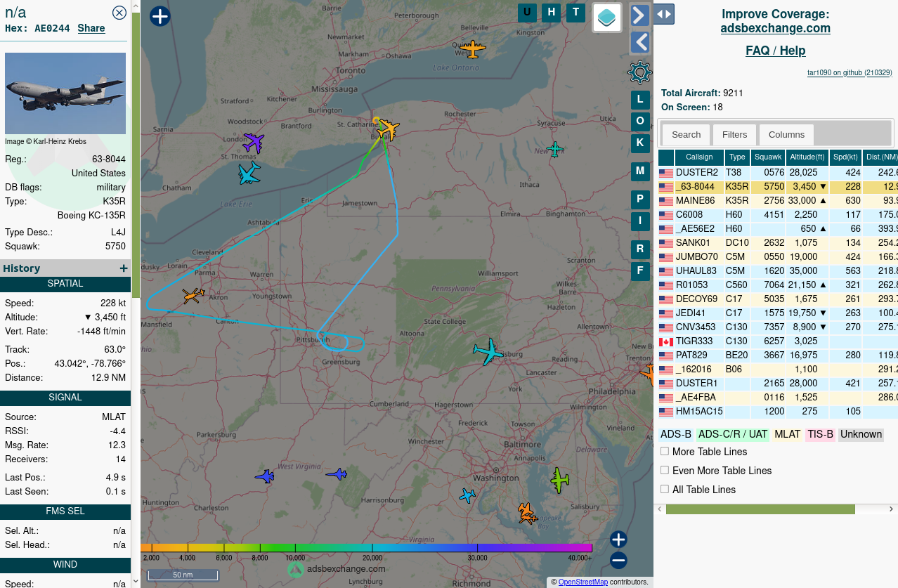
Task: Select the orange KC-135 aircraft near St. Catharines
Action: (x=387, y=129)
